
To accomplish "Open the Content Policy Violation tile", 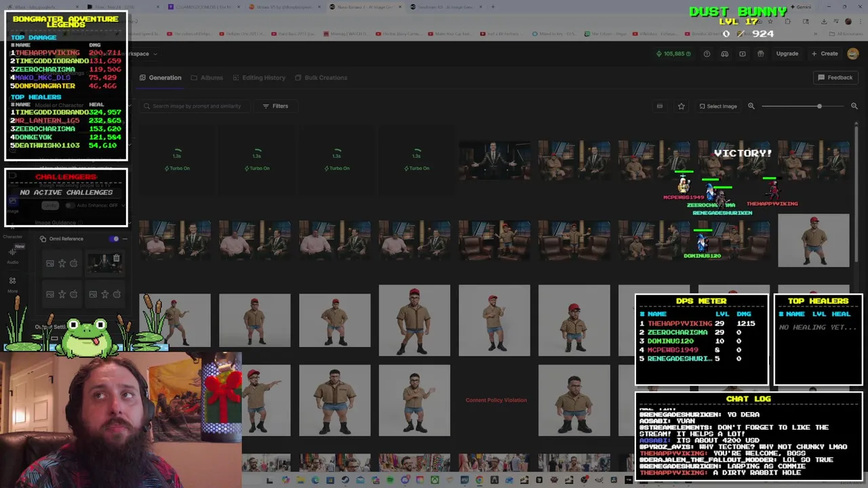I will (496, 400).
